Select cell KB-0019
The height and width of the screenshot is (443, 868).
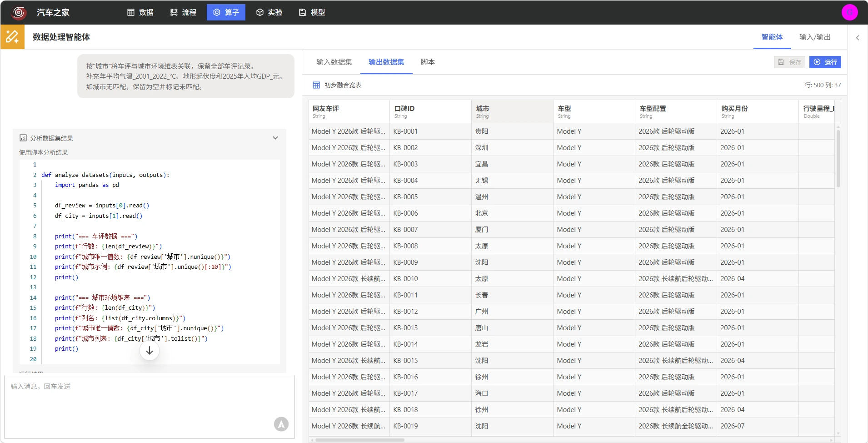430,426
